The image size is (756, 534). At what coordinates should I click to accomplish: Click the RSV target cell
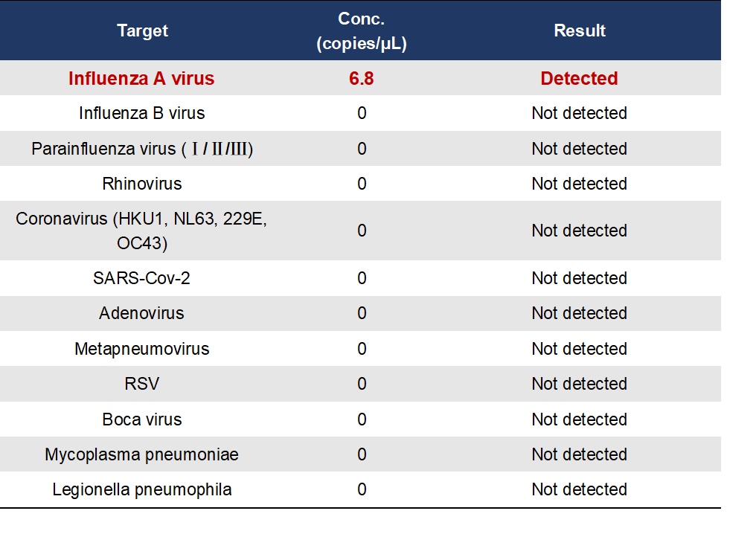[141, 384]
